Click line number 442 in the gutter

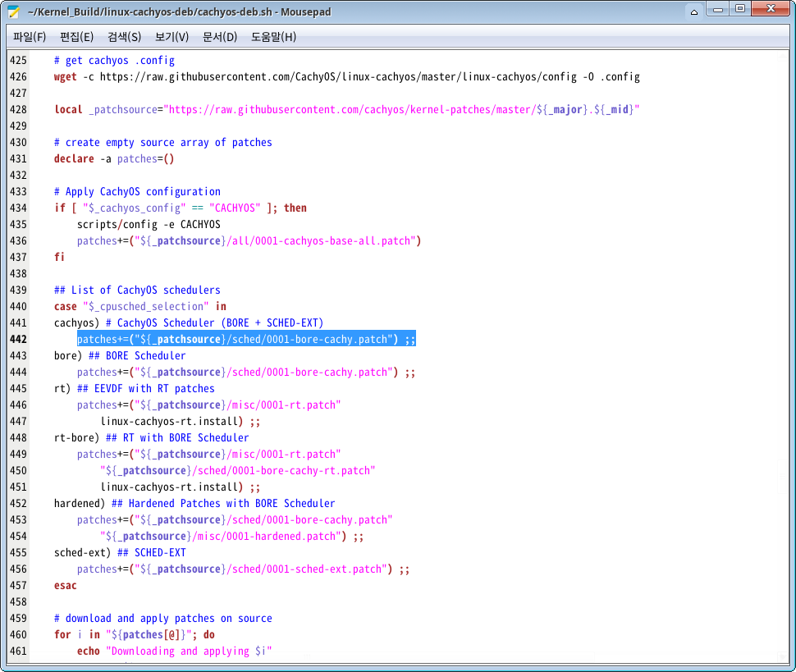pos(18,339)
